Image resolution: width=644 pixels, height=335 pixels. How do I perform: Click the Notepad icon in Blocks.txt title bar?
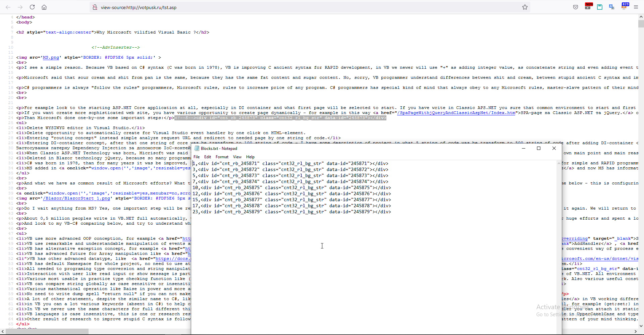(197, 148)
